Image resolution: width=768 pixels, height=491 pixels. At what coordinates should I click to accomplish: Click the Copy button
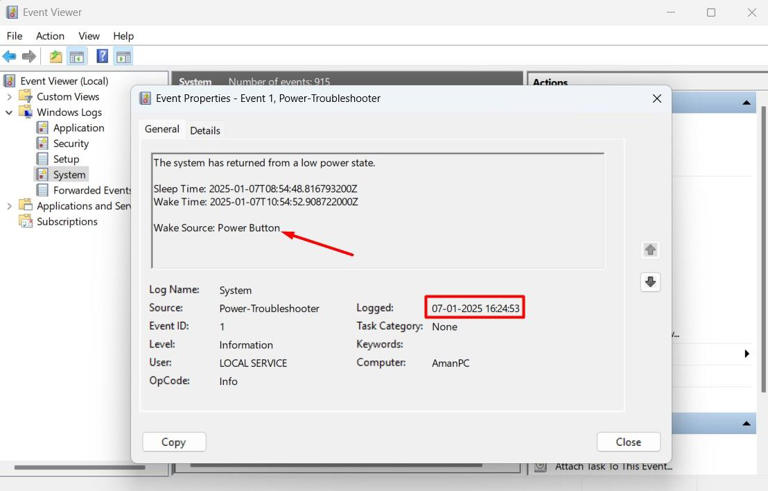coord(174,442)
